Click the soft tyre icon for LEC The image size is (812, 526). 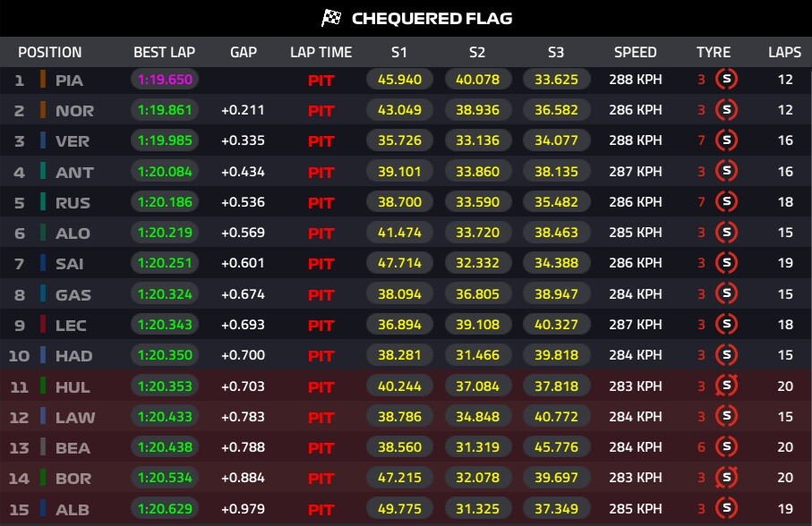tap(727, 325)
